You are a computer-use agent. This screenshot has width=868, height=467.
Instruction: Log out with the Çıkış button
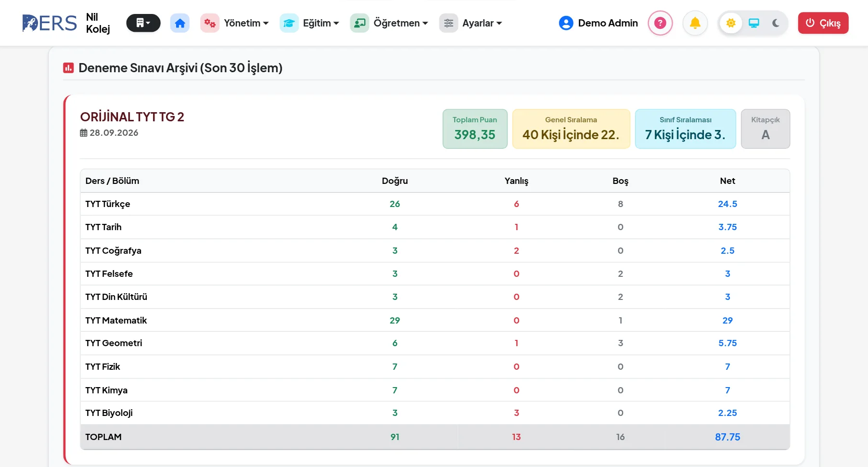click(x=823, y=23)
